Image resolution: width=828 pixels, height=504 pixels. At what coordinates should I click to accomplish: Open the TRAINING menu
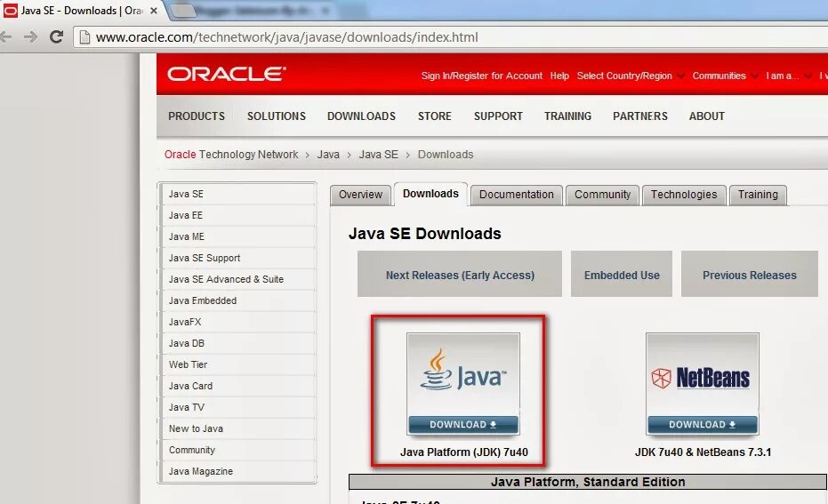[567, 116]
